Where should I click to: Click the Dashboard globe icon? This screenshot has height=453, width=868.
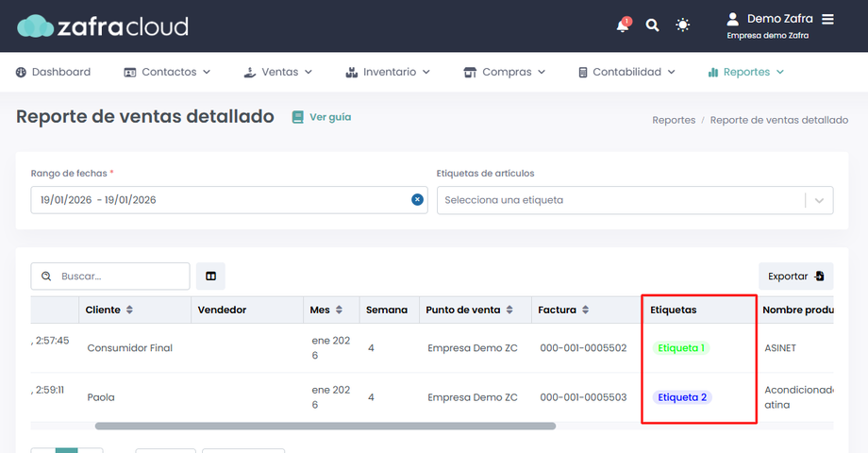(21, 72)
